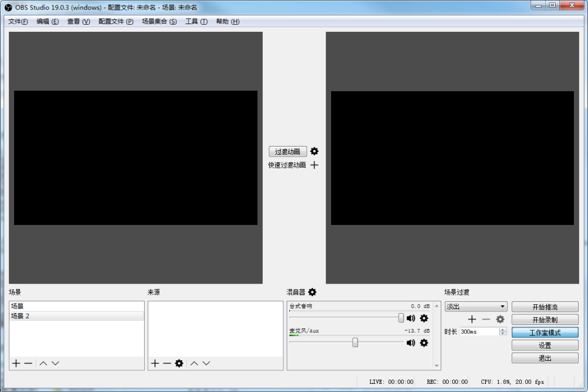
Task: Click the 开始录制 start recording button
Action: point(544,320)
